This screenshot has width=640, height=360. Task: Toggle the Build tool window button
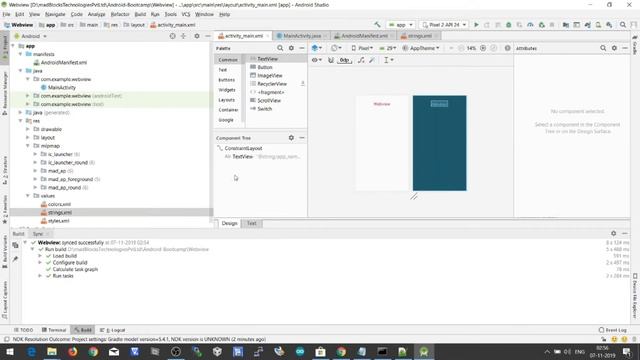83,330
